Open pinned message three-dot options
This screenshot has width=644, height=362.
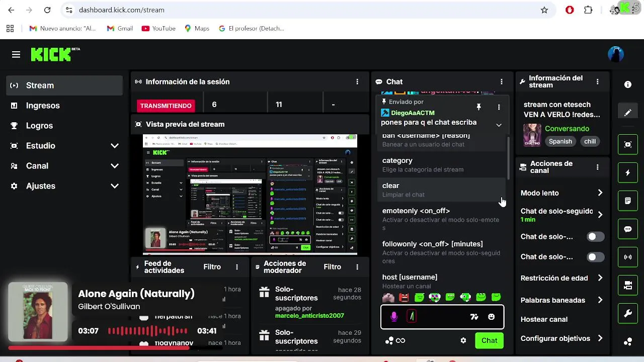[x=499, y=107]
